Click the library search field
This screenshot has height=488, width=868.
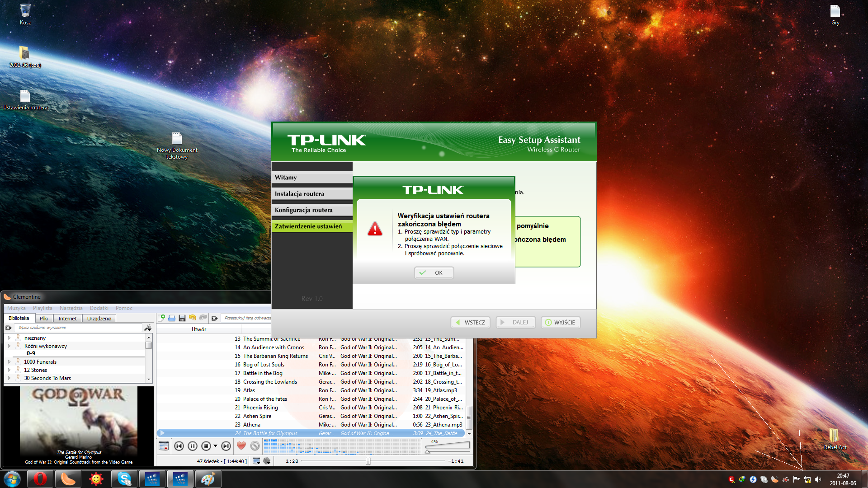coord(79,328)
